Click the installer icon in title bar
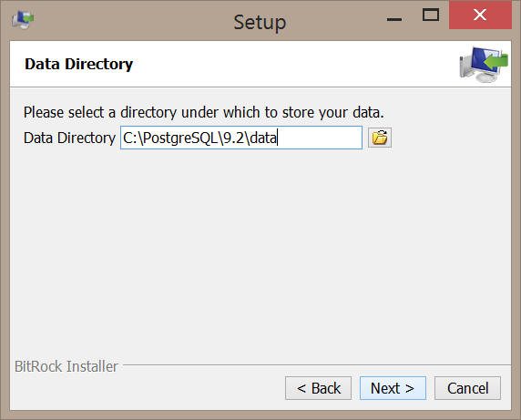 click(x=23, y=20)
